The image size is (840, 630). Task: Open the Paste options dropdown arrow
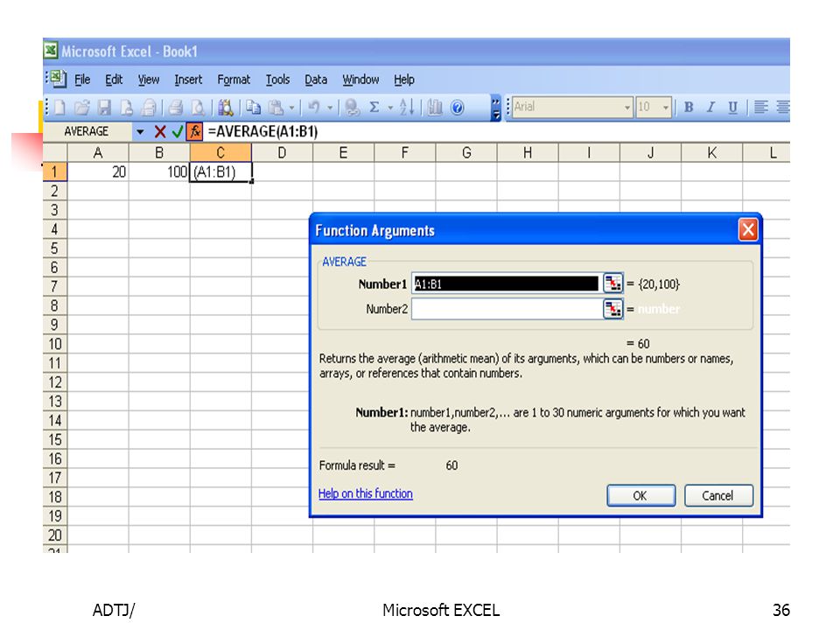coord(292,108)
